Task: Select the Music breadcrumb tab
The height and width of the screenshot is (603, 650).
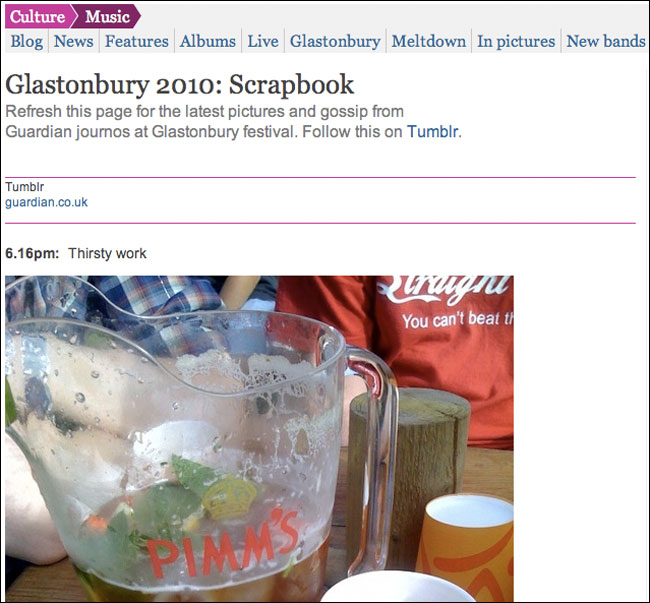Action: (x=107, y=17)
